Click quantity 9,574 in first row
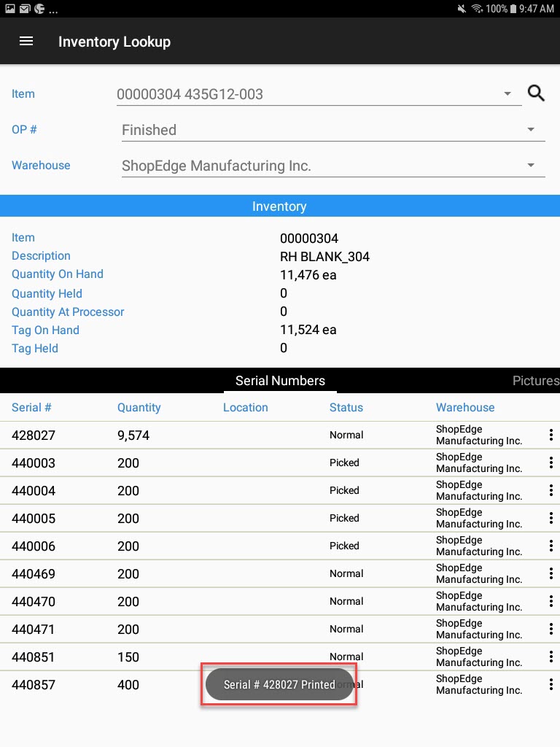560x747 pixels. point(133,435)
